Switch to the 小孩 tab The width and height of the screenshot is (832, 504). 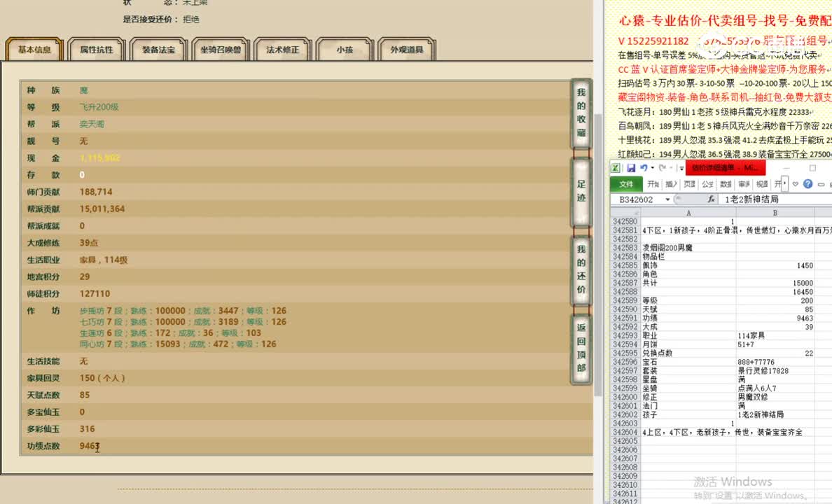(x=345, y=49)
